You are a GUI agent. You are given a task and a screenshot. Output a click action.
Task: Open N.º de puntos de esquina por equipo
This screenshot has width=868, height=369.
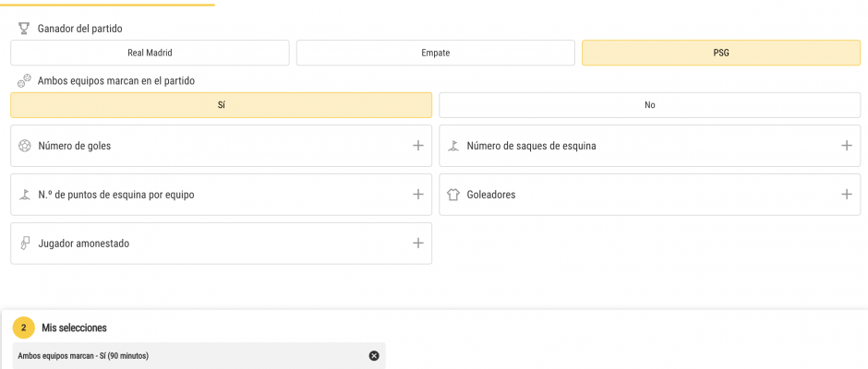pos(116,195)
